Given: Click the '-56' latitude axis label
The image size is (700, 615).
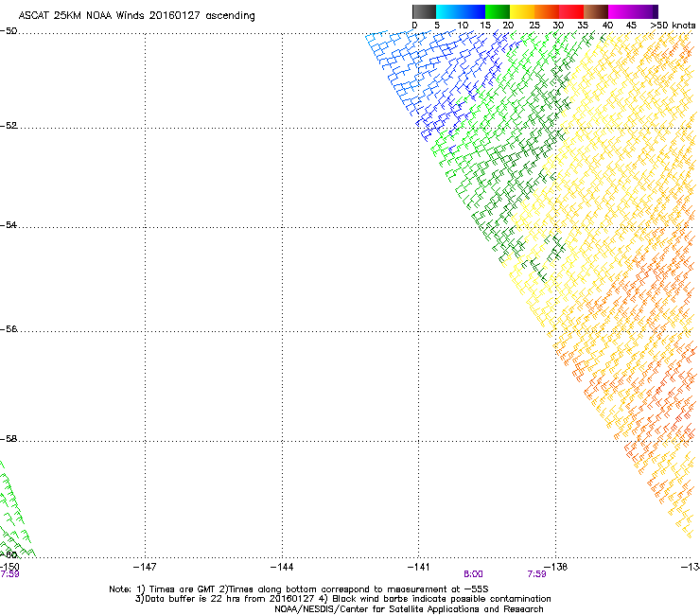Looking at the screenshot, I should pyautogui.click(x=9, y=329).
